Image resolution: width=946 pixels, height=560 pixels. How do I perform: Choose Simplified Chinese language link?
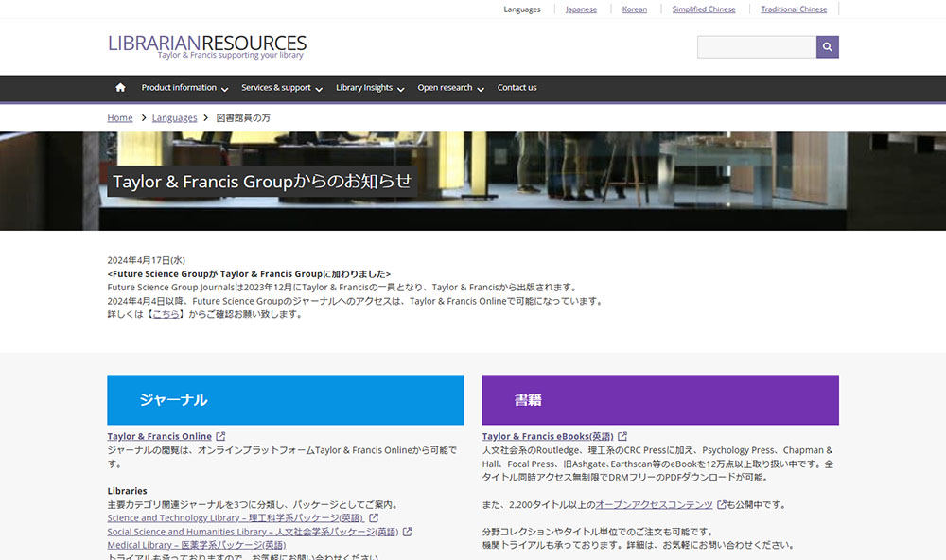pyautogui.click(x=704, y=9)
